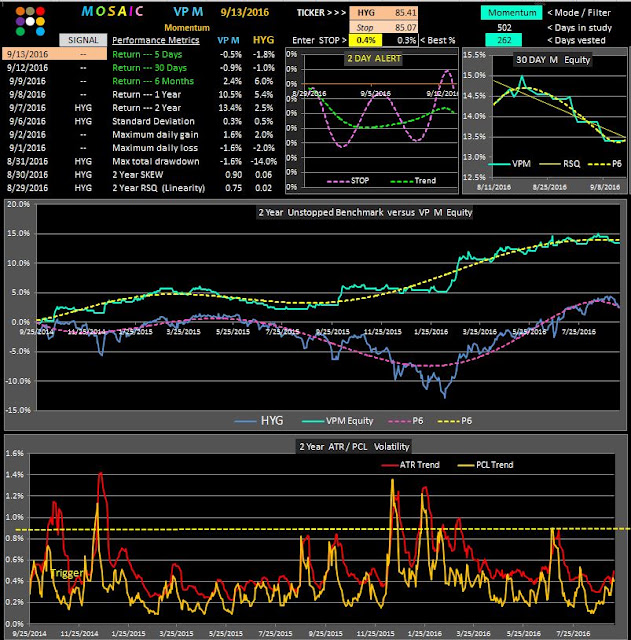This screenshot has height=640, width=631.
Task: Click the VP M column header
Action: pos(229,40)
